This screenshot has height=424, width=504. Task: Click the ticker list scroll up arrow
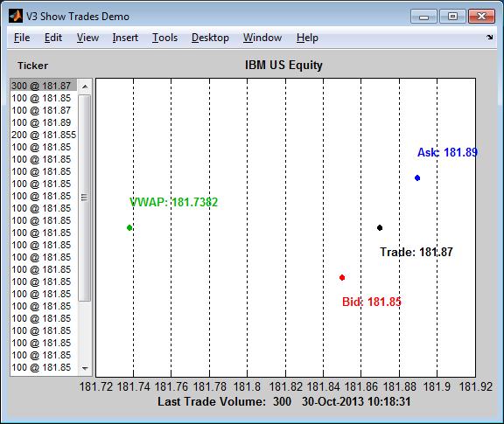[85, 87]
